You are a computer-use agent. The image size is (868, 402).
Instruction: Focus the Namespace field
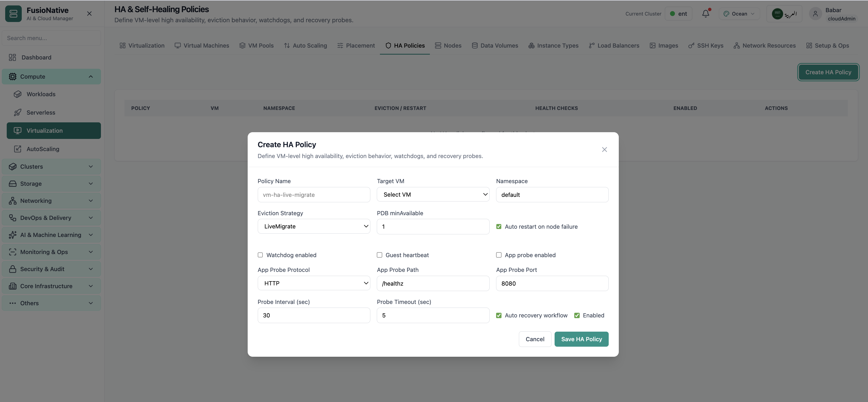552,195
